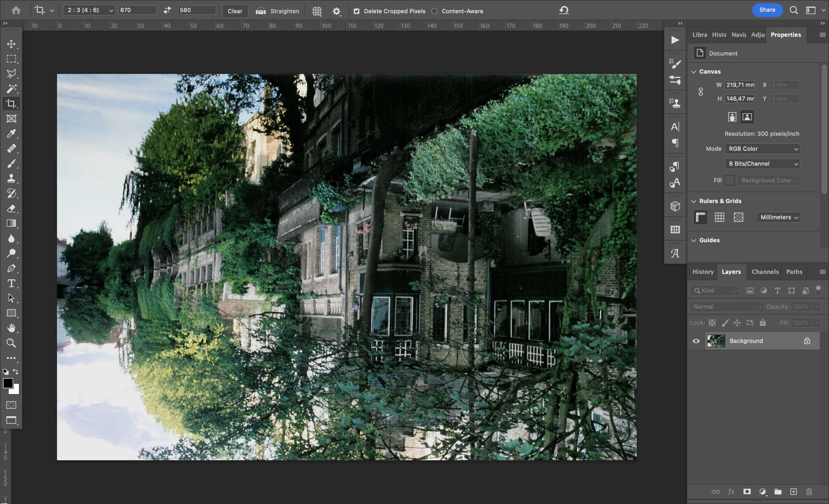Viewport: 829px width, 504px height.
Task: Select the Clone Stamp tool
Action: point(12,178)
